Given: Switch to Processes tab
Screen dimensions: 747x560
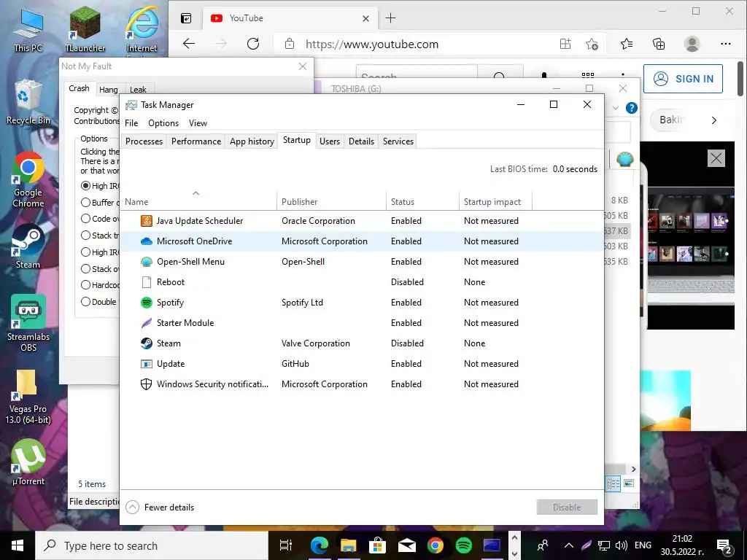Looking at the screenshot, I should [144, 141].
